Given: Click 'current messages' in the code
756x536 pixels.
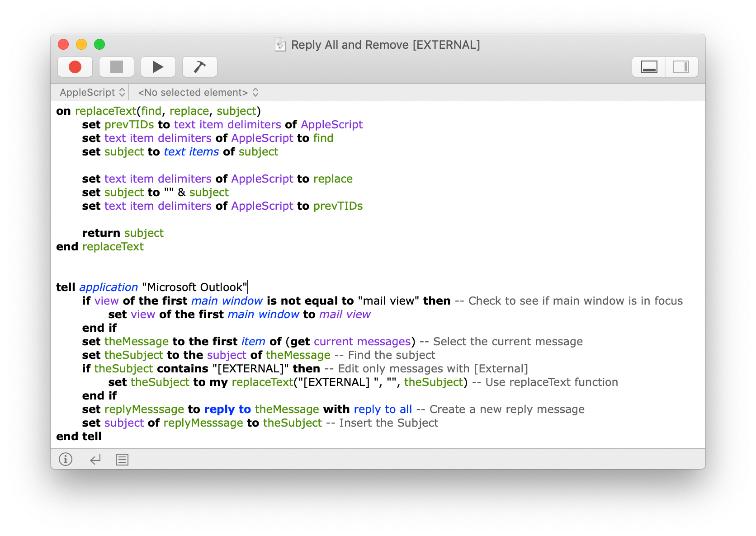Looking at the screenshot, I should click(x=362, y=342).
